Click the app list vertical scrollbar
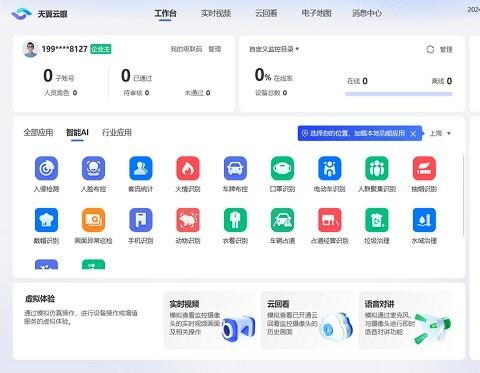 (x=463, y=195)
